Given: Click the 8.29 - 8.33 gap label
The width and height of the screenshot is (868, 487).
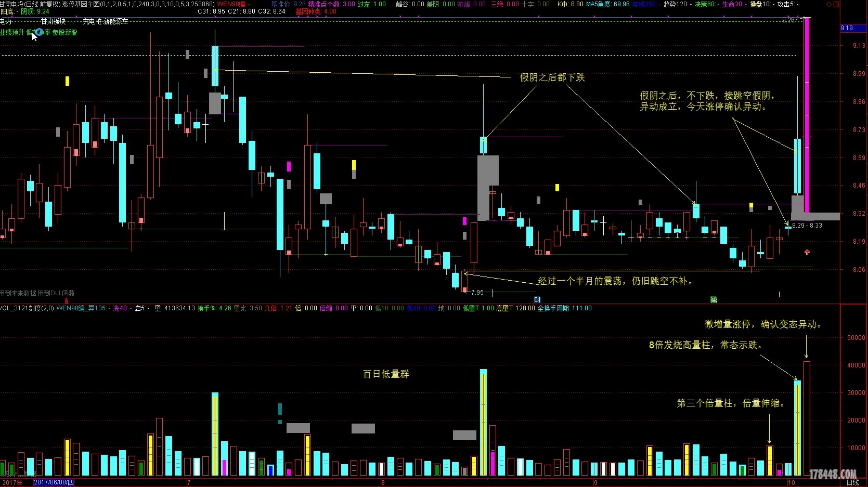Looking at the screenshot, I should coord(807,226).
